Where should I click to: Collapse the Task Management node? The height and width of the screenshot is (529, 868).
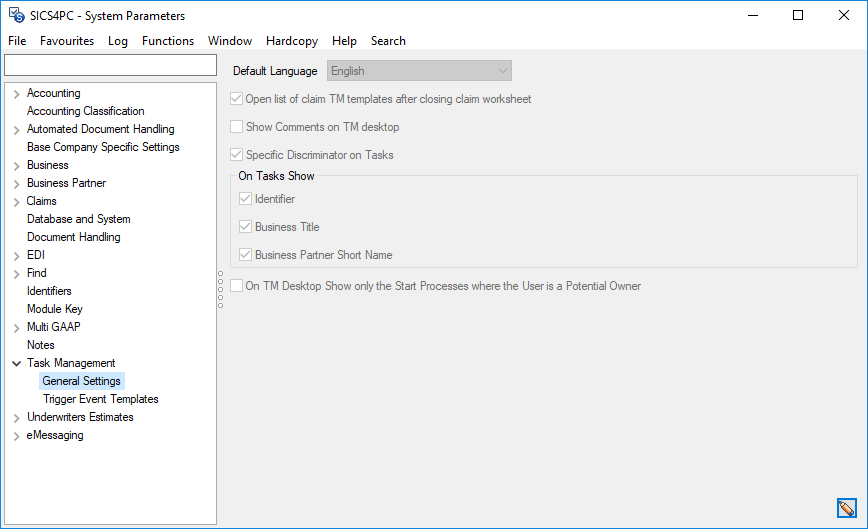point(17,363)
